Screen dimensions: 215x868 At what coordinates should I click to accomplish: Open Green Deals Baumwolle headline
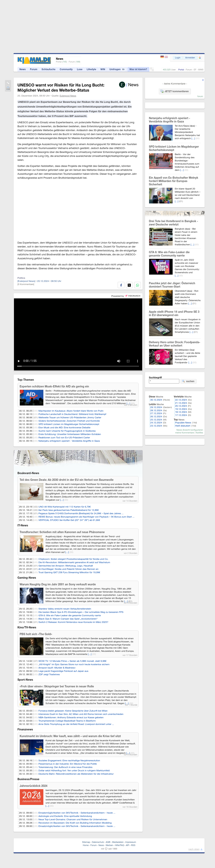[66, 480]
